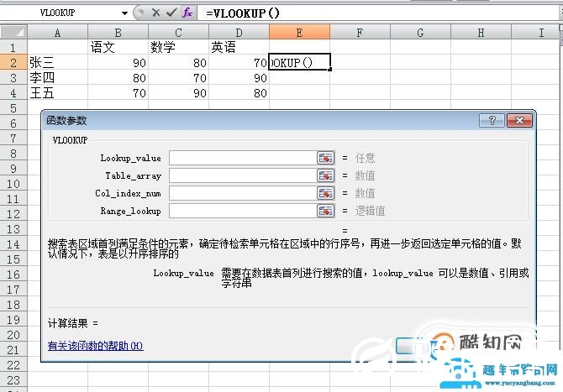Viewport: 563px width, 392px height.
Task: Click 李四's 英语 score 90
Action: pyautogui.click(x=239, y=78)
